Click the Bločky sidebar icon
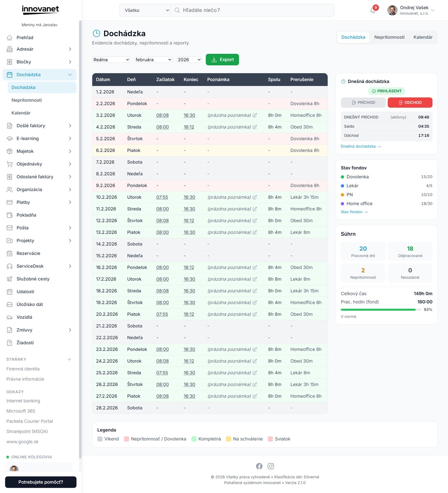The width and height of the screenshot is (448, 493). [x=10, y=62]
